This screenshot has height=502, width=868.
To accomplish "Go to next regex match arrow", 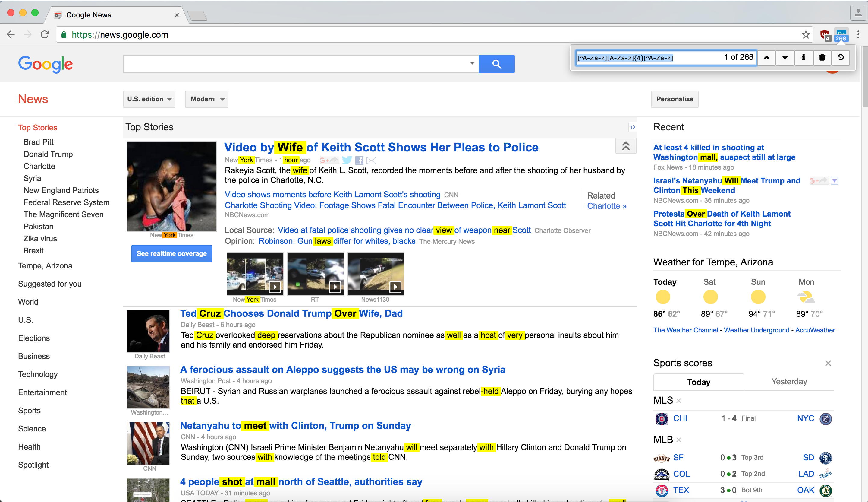I will click(x=785, y=58).
